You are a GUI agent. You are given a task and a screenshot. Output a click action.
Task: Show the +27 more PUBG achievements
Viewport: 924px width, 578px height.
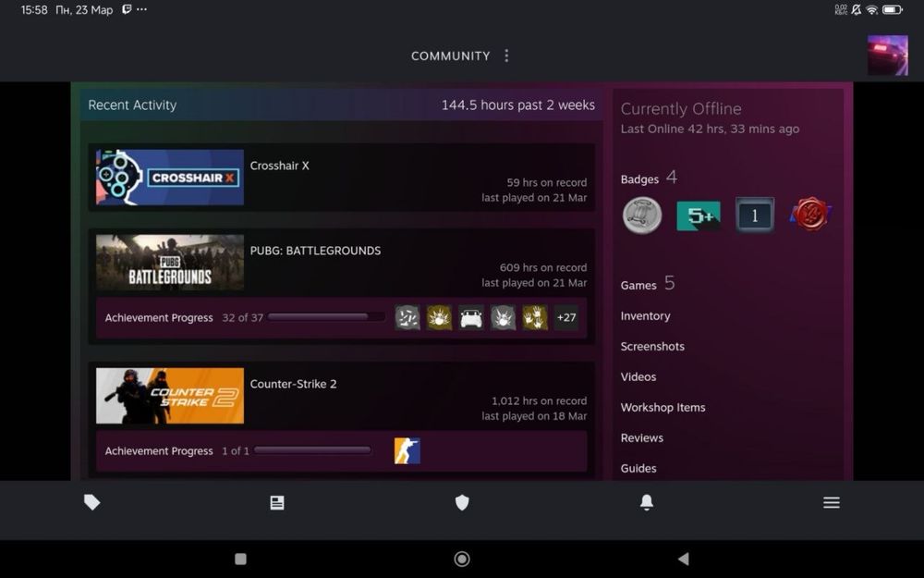(x=566, y=317)
